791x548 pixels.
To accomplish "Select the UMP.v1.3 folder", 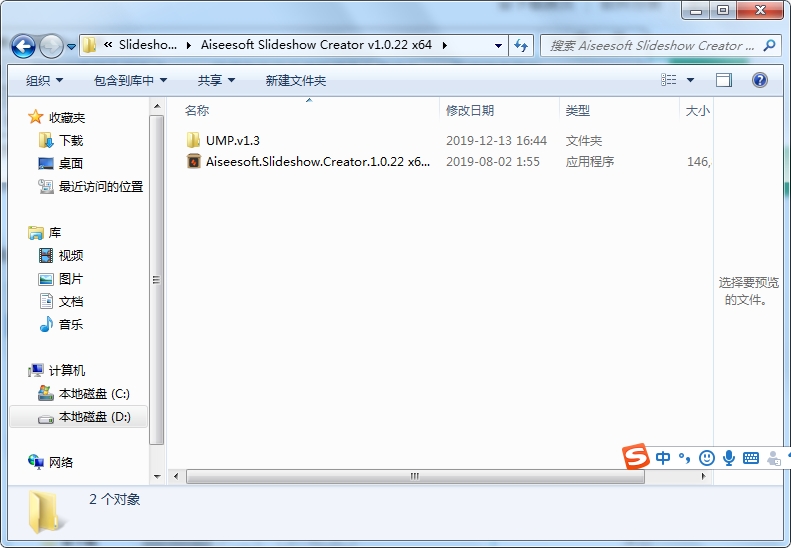I will click(233, 140).
